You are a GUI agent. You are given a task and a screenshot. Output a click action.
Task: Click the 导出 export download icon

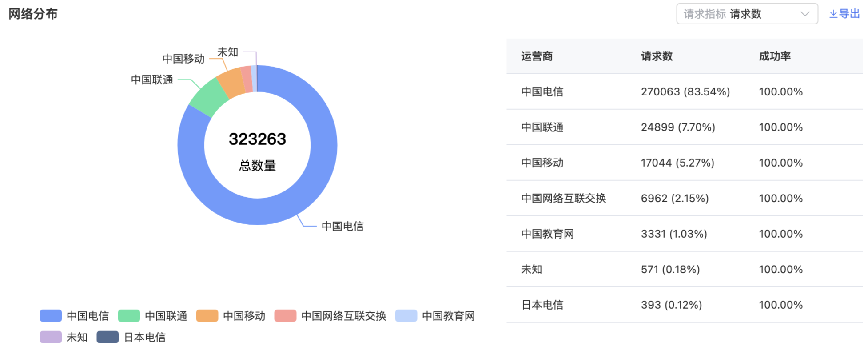click(833, 14)
